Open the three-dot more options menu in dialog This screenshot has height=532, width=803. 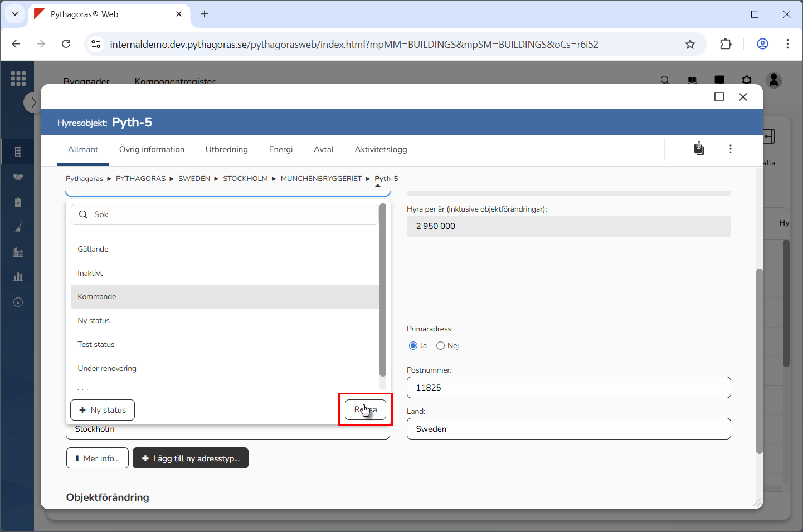[730, 149]
